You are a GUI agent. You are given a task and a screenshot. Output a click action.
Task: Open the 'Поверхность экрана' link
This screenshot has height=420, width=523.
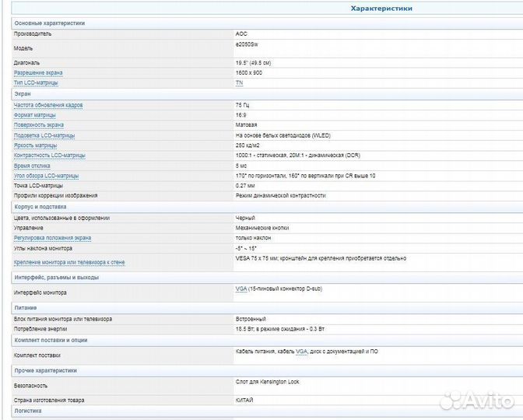(x=39, y=125)
